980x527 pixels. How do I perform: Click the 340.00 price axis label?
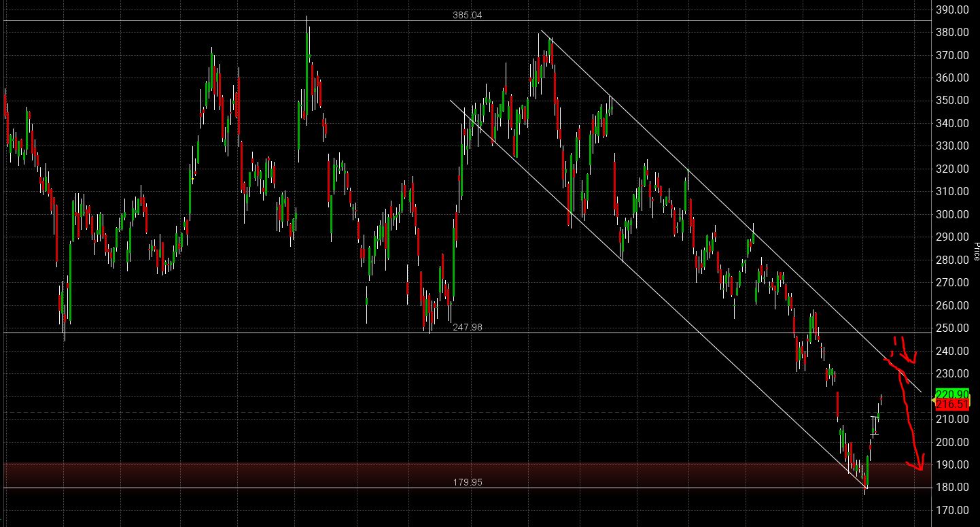click(x=952, y=123)
